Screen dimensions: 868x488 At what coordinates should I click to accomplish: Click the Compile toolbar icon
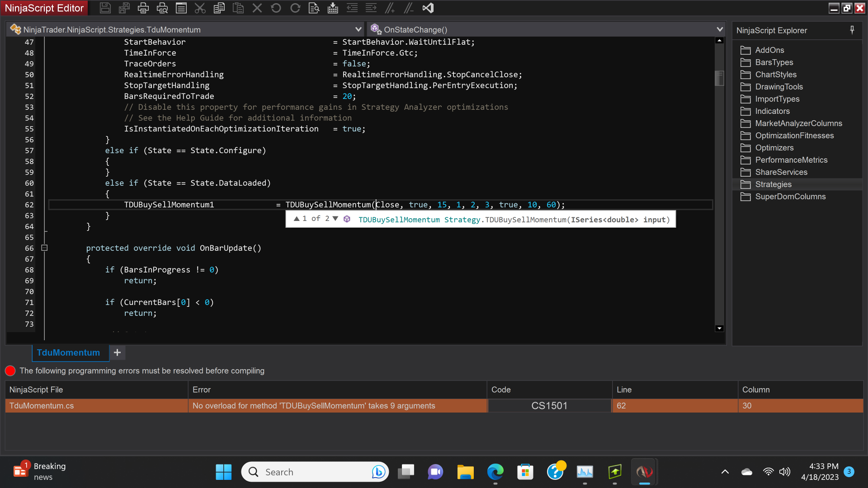click(x=333, y=8)
